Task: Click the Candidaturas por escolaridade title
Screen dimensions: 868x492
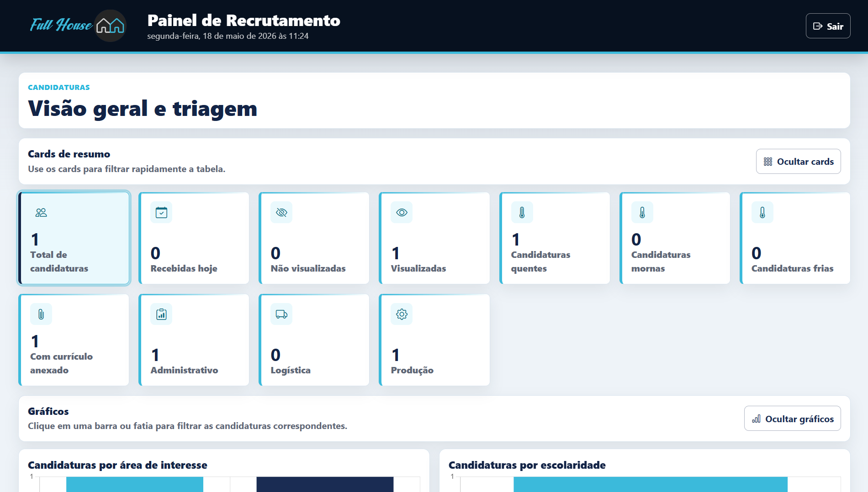Action: point(527,465)
